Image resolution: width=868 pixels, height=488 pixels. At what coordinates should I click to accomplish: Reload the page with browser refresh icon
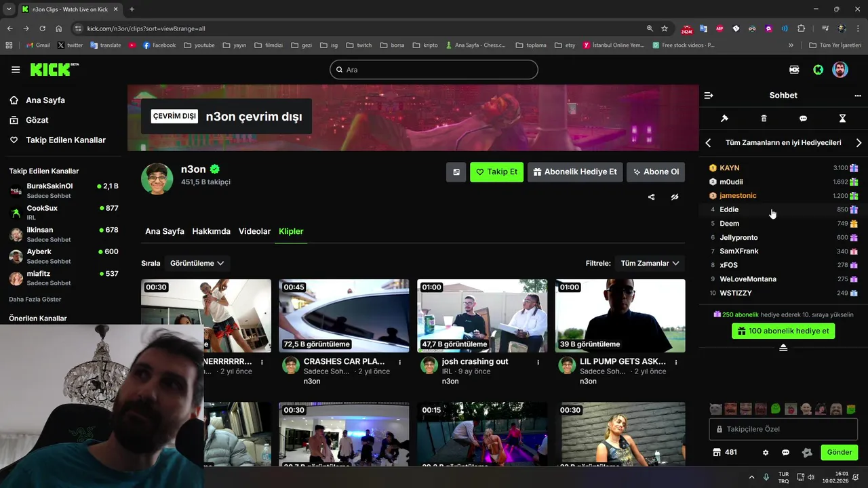tap(42, 28)
